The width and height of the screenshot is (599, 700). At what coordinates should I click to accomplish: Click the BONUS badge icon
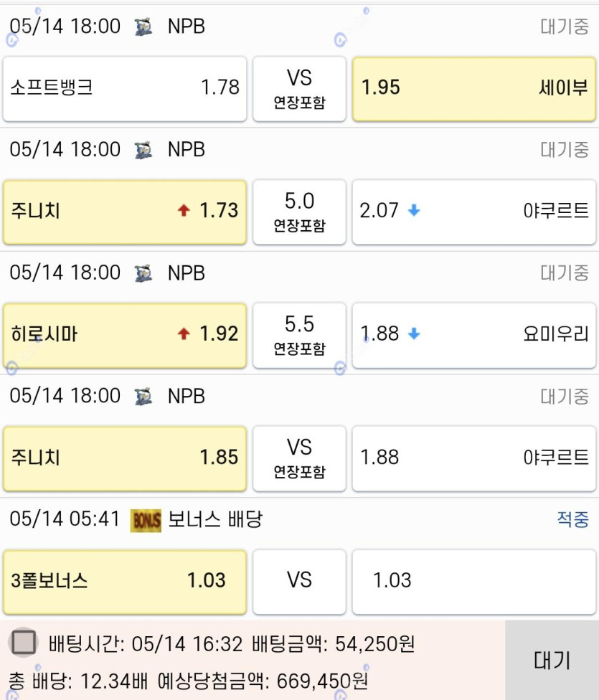pyautogui.click(x=146, y=521)
